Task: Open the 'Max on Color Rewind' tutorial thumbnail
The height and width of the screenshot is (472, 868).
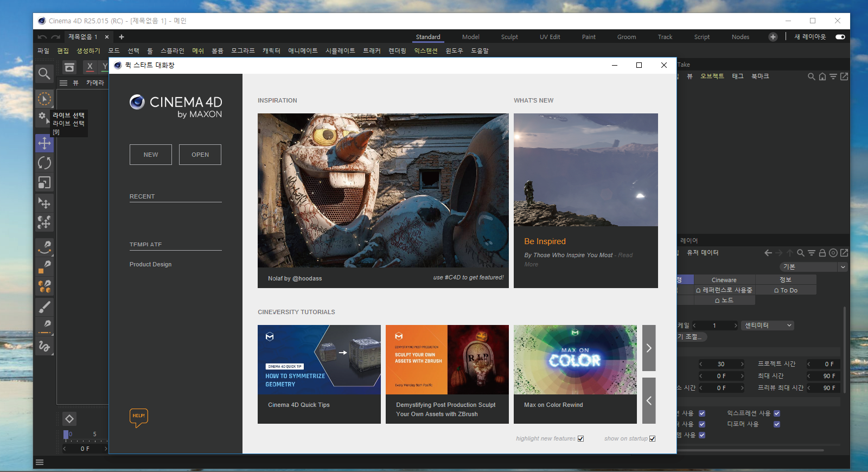Action: 575,360
